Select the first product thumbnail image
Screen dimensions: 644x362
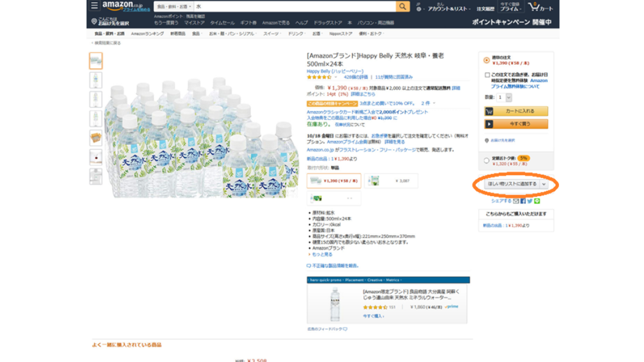pos(96,61)
